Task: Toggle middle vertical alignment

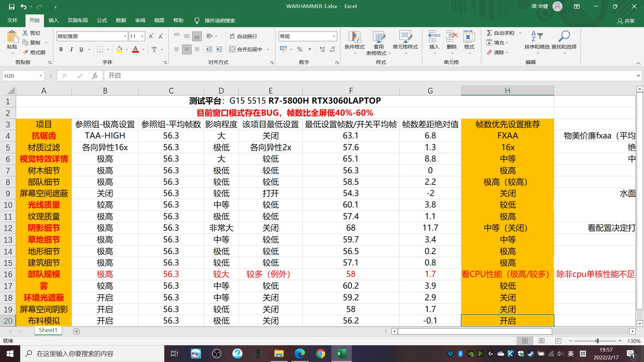Action: pyautogui.click(x=187, y=36)
